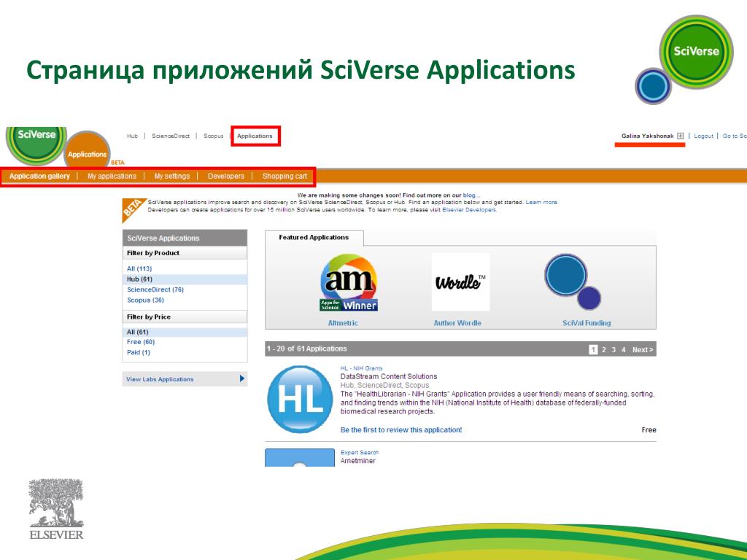Open the Elsevier Developers link
Screen dimensions: 747x560
[469, 210]
